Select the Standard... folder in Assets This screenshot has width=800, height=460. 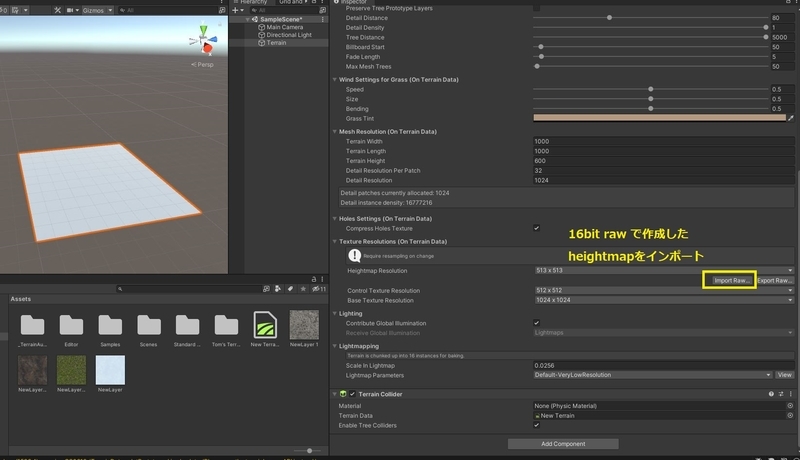(187, 330)
